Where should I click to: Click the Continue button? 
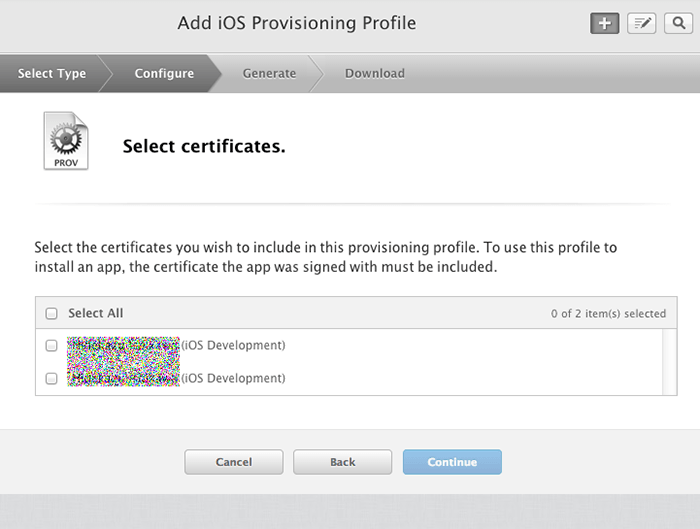452,462
